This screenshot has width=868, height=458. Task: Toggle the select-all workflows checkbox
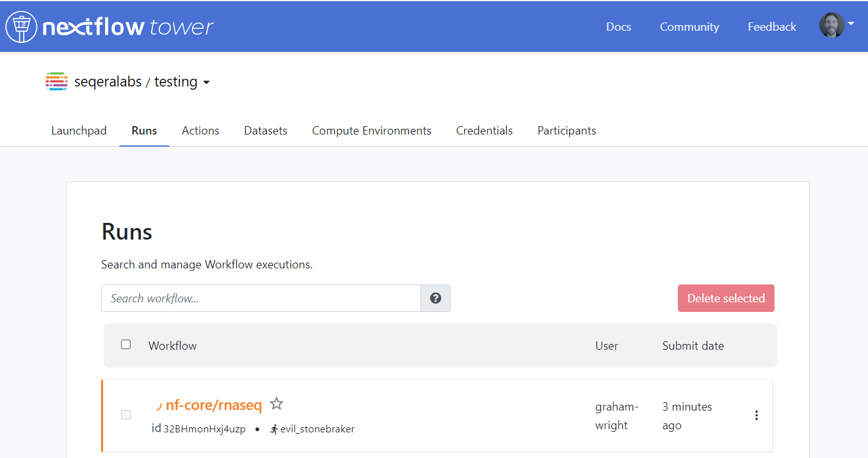click(125, 345)
